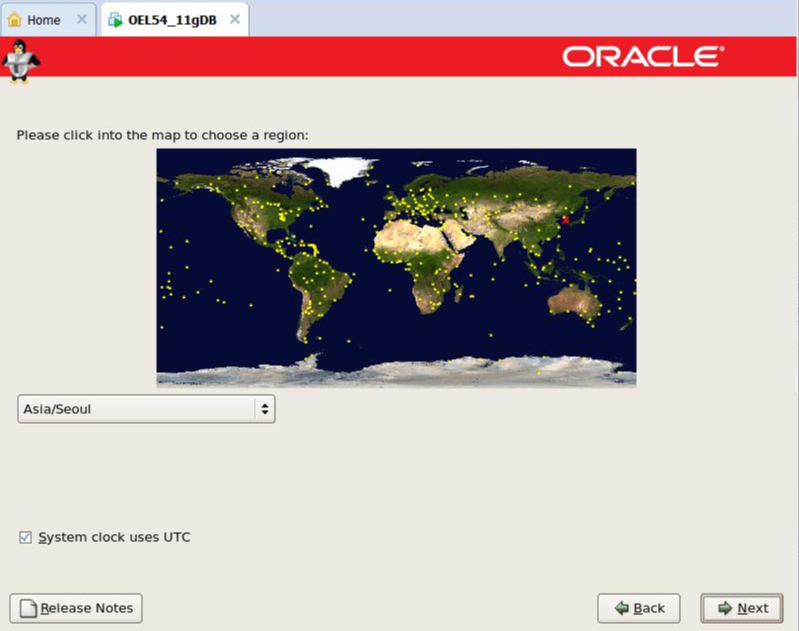Screen dimensions: 799x631
Task: Toggle System clock uses UTC checkbox
Action: 25,537
